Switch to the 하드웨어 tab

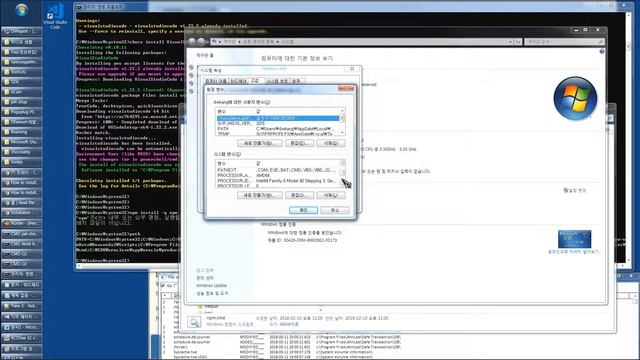click(238, 81)
